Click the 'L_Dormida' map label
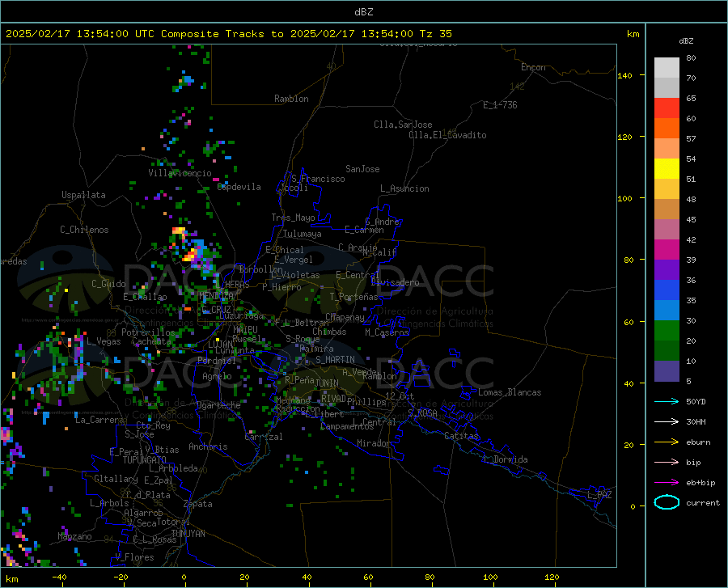 (505, 459)
